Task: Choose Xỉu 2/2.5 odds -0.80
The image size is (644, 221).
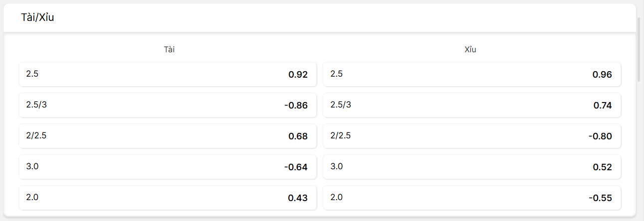Action: [x=472, y=136]
